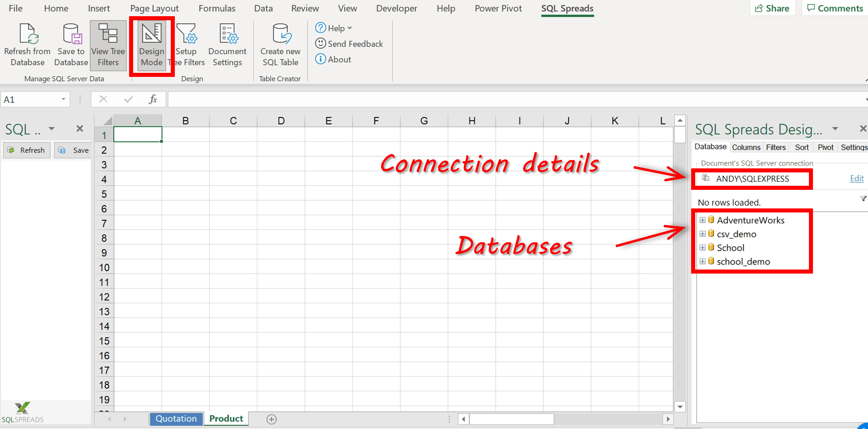Viewport: 868px width, 429px height.
Task: Click Send Feedback smiley icon
Action: (320, 43)
